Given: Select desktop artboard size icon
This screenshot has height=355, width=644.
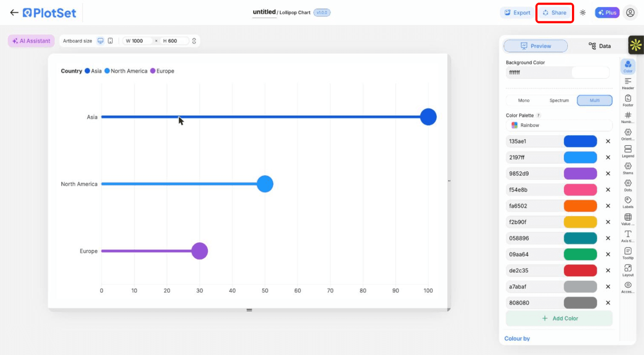Looking at the screenshot, I should click(101, 41).
